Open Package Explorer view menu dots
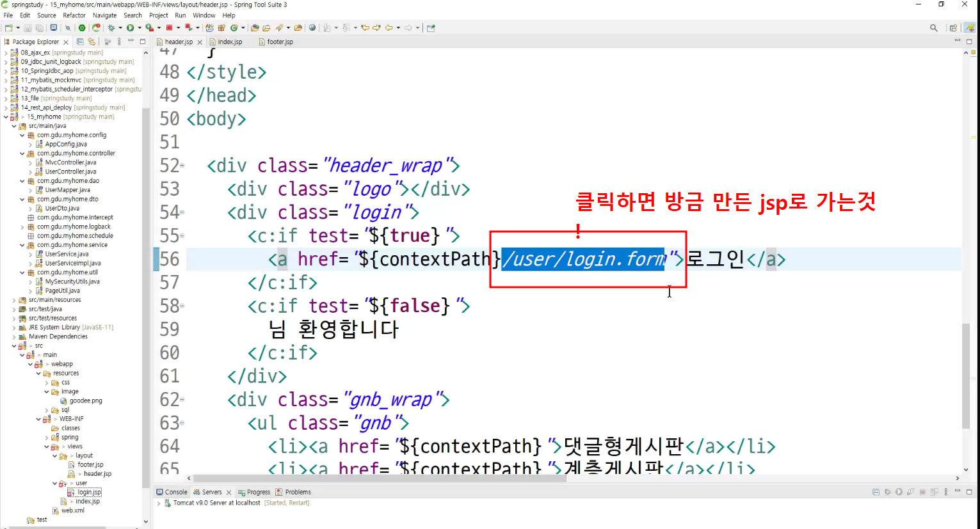 [x=119, y=42]
